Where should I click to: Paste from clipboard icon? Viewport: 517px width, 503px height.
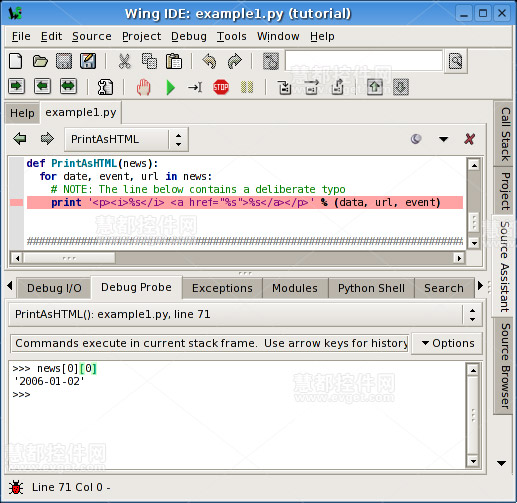174,61
